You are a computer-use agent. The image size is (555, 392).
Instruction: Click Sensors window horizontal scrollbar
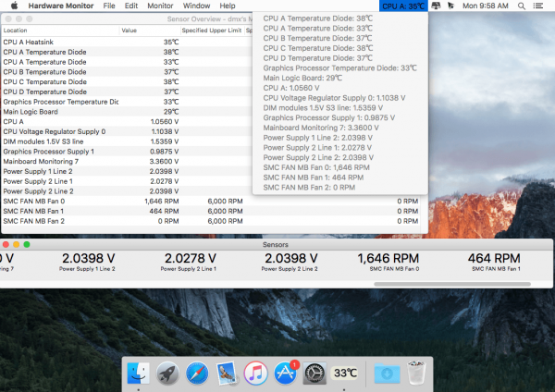click(x=452, y=284)
